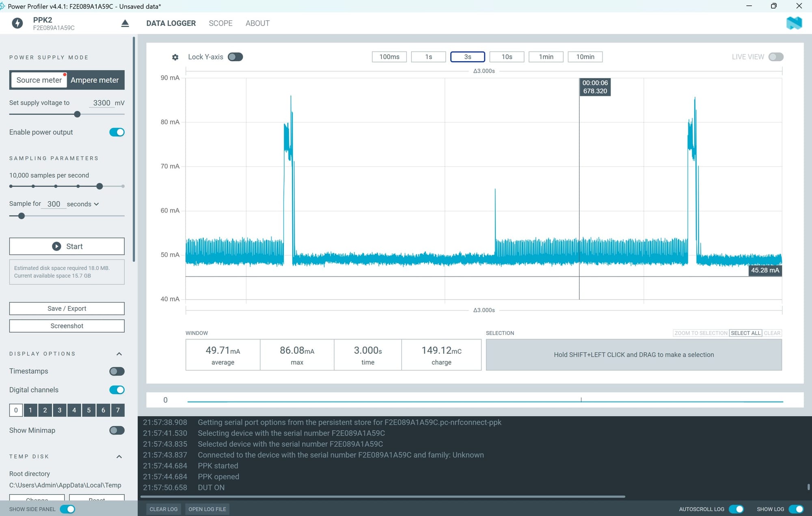Eject the PPK2 device
This screenshot has width=812, height=516.
(x=125, y=23)
